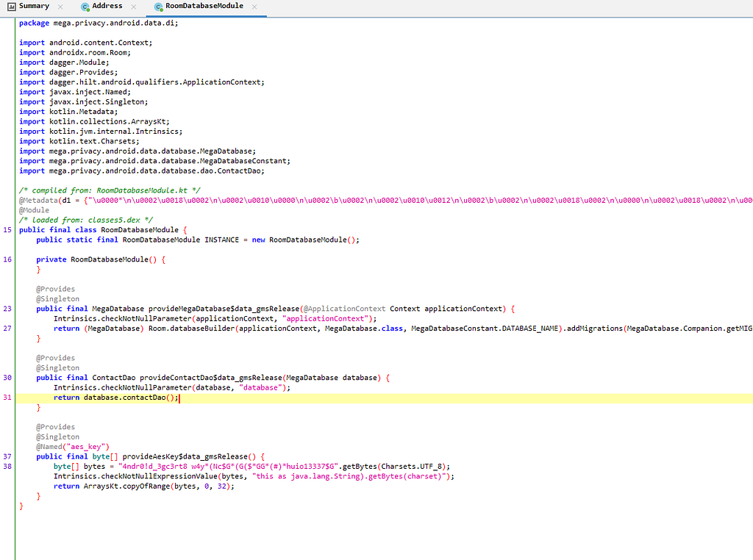Click line number 23 in gutter
753x560 pixels.
(7, 309)
